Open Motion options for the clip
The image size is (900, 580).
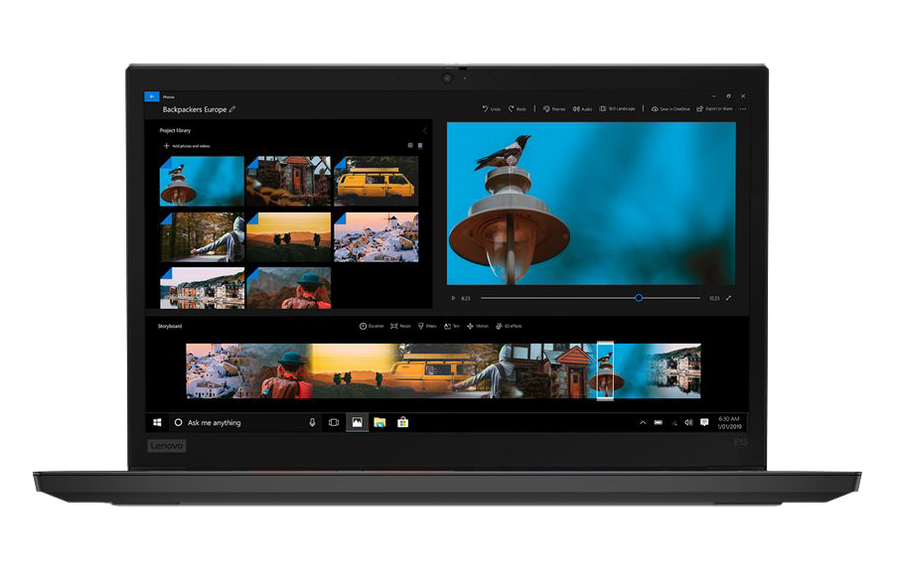click(478, 326)
